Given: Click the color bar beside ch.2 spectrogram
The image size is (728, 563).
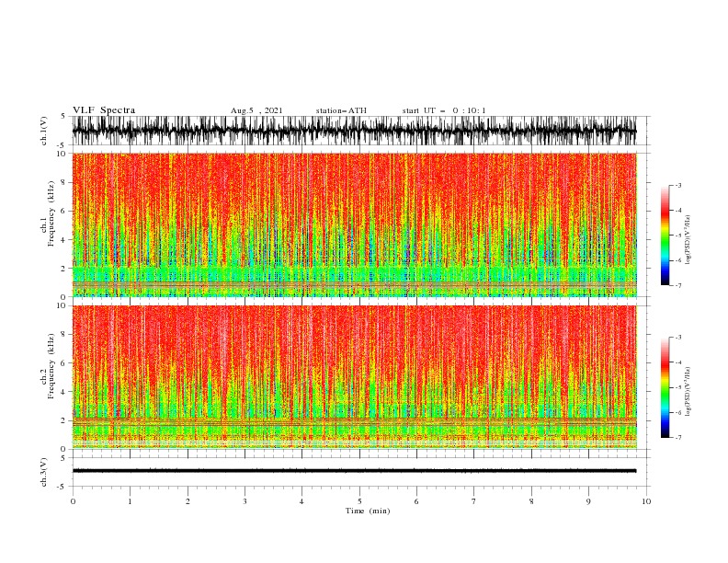Looking at the screenshot, I should 665,387.
